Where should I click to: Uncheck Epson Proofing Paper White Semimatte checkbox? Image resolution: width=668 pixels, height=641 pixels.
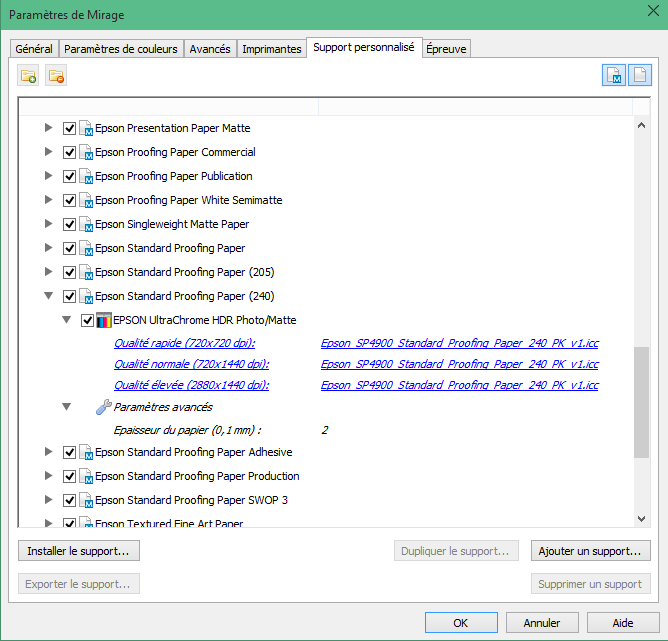click(x=69, y=200)
